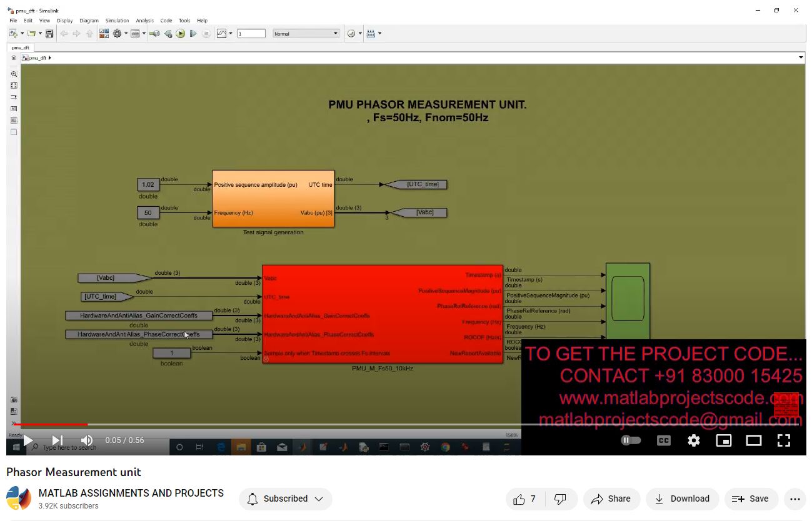The width and height of the screenshot is (812, 521).
Task: Expand the Normal simulation mode dropdown
Action: pyautogui.click(x=336, y=34)
